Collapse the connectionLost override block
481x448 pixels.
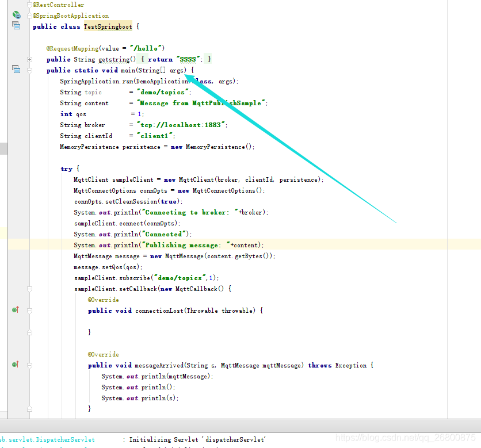click(29, 311)
